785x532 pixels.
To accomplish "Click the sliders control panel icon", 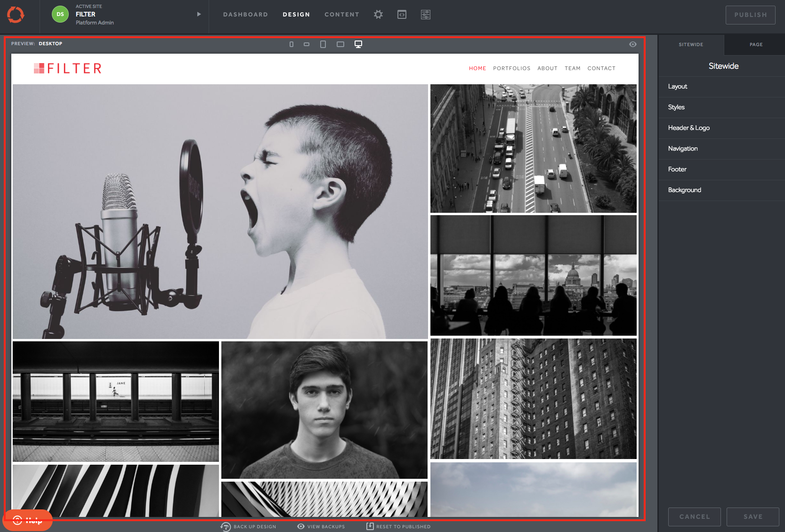I will point(426,15).
